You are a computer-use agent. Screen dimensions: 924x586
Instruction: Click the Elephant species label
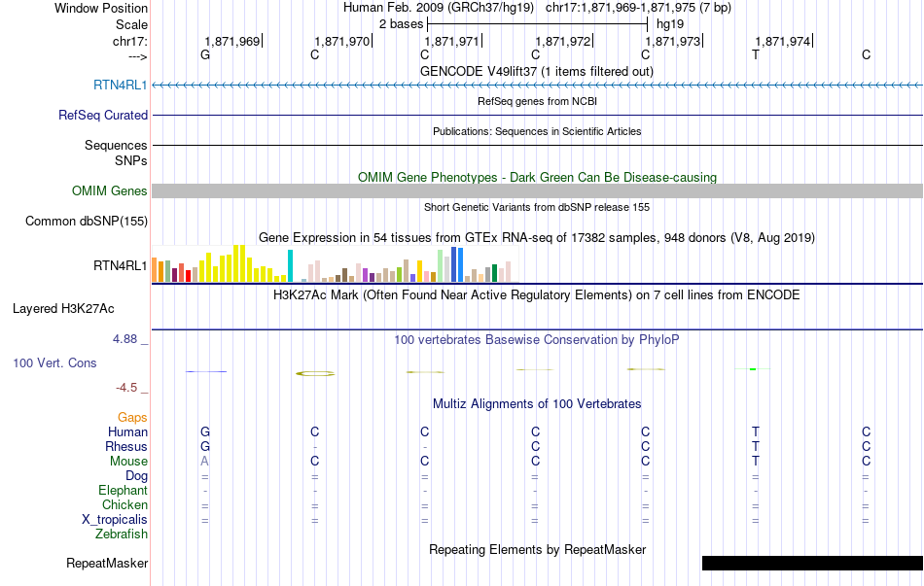pos(124,490)
